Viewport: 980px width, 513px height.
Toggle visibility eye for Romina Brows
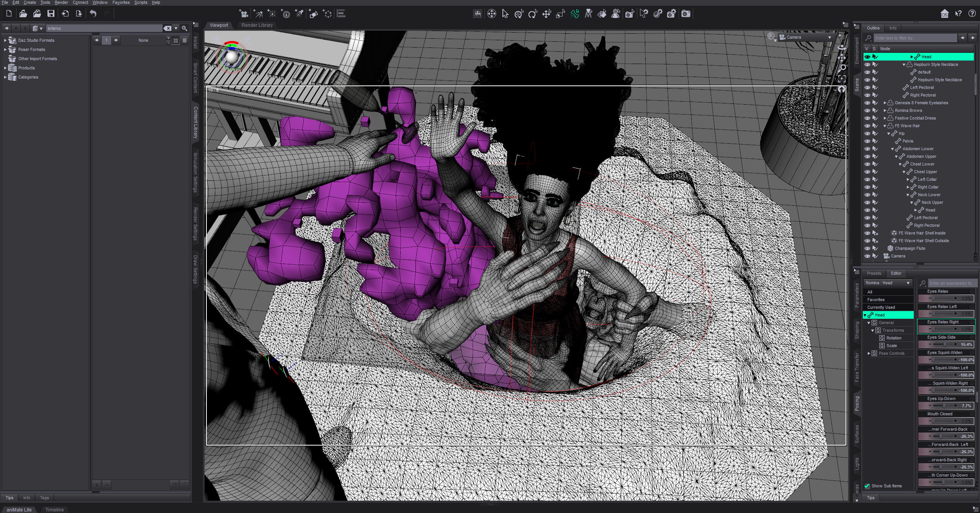[867, 110]
